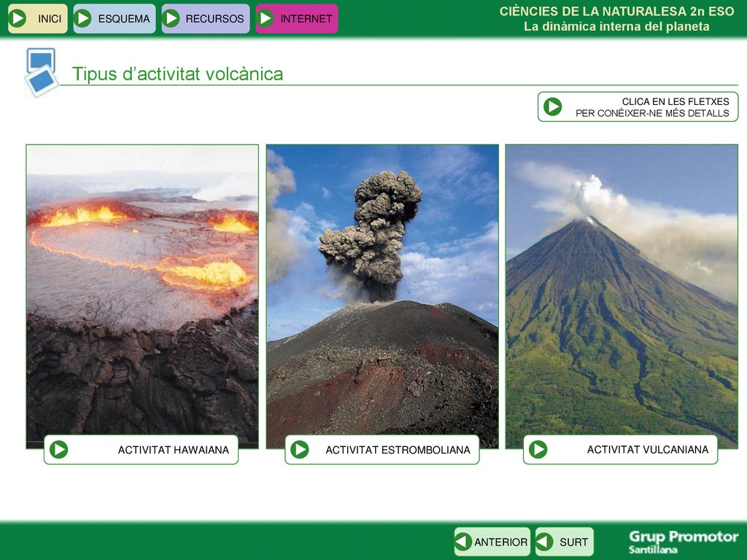Switch to the ESQUEMA tab

click(115, 18)
